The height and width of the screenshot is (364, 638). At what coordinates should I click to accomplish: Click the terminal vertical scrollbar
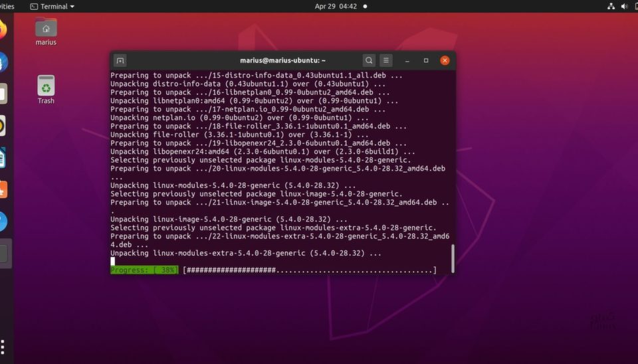(x=453, y=258)
